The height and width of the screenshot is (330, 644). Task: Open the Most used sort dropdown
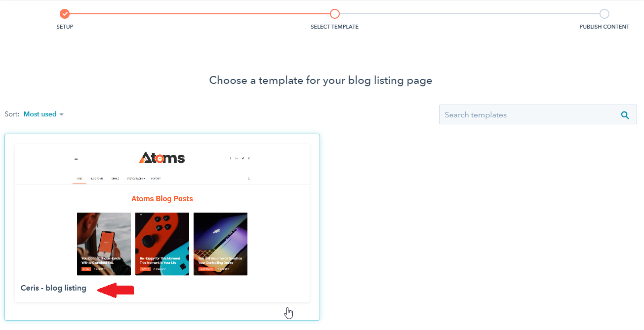(43, 114)
